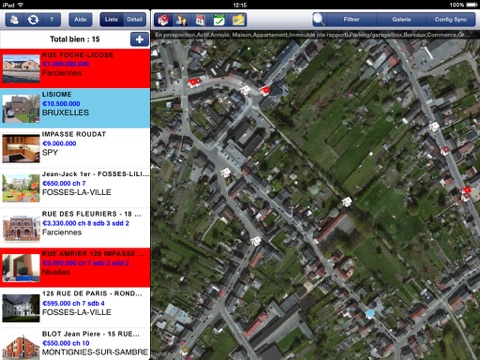Screen dimensions: 480x360
Task: Open thumbnail of IMPASSE ROUDAT property
Action: pyautogui.click(x=21, y=148)
